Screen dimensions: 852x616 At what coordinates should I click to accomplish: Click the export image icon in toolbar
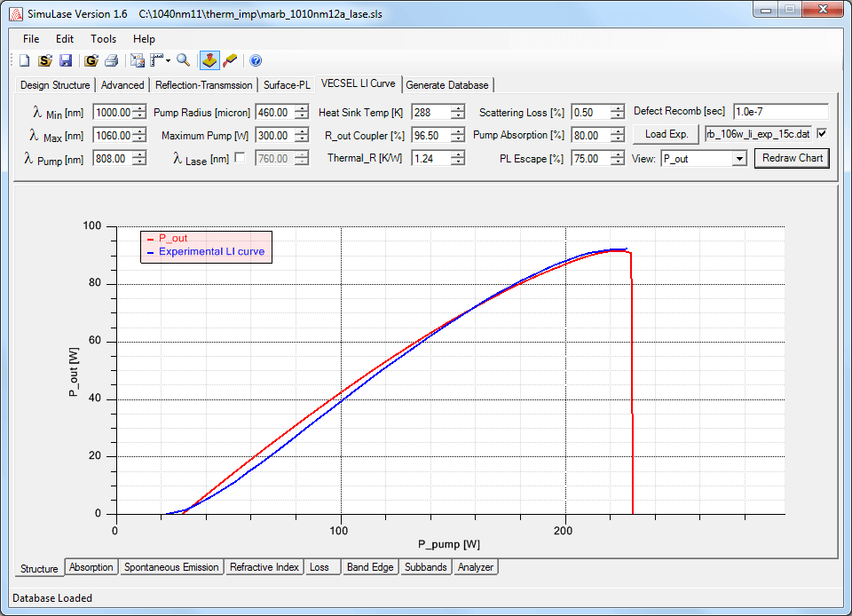pos(138,60)
